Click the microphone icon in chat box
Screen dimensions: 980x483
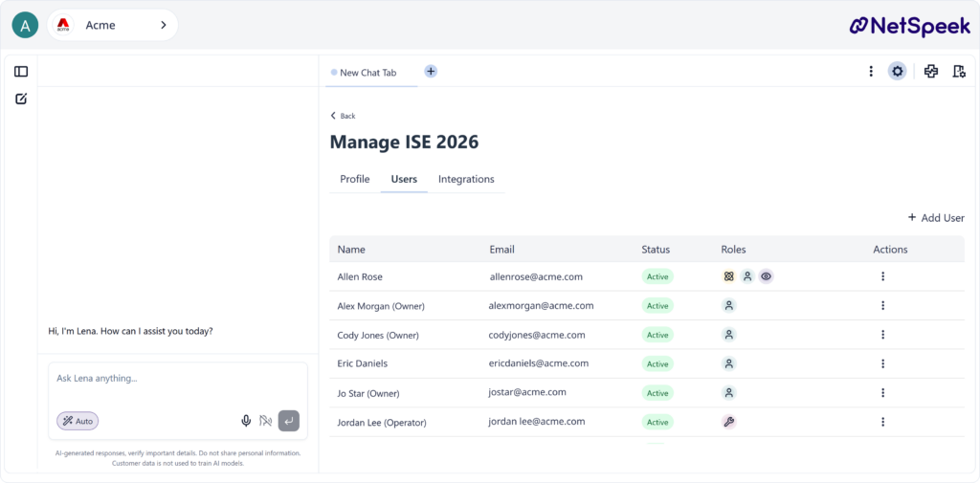(x=246, y=421)
